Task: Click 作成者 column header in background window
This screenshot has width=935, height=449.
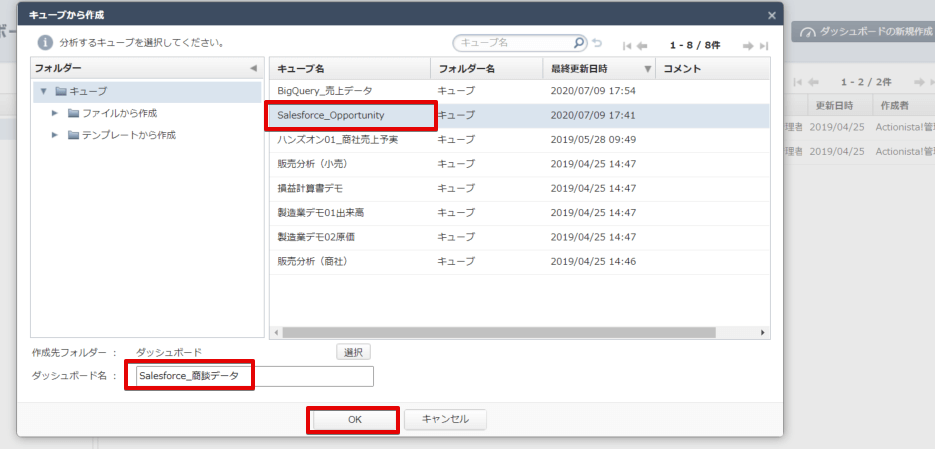Action: 894,106
